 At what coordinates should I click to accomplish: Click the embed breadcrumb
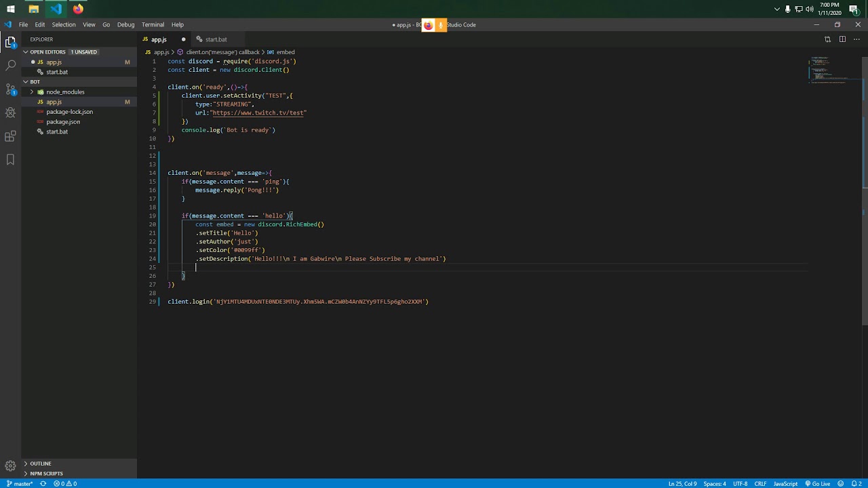coord(281,52)
